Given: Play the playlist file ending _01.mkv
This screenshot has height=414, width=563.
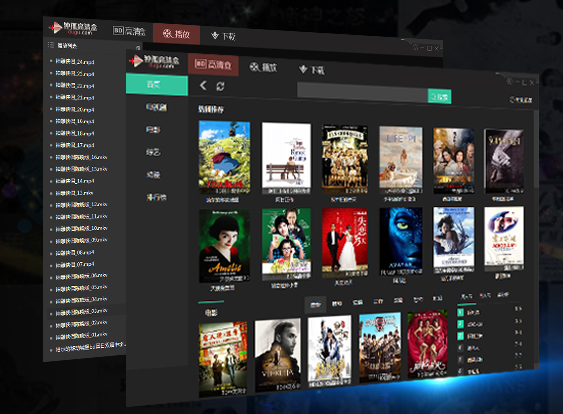Looking at the screenshot, I should click(x=81, y=336).
